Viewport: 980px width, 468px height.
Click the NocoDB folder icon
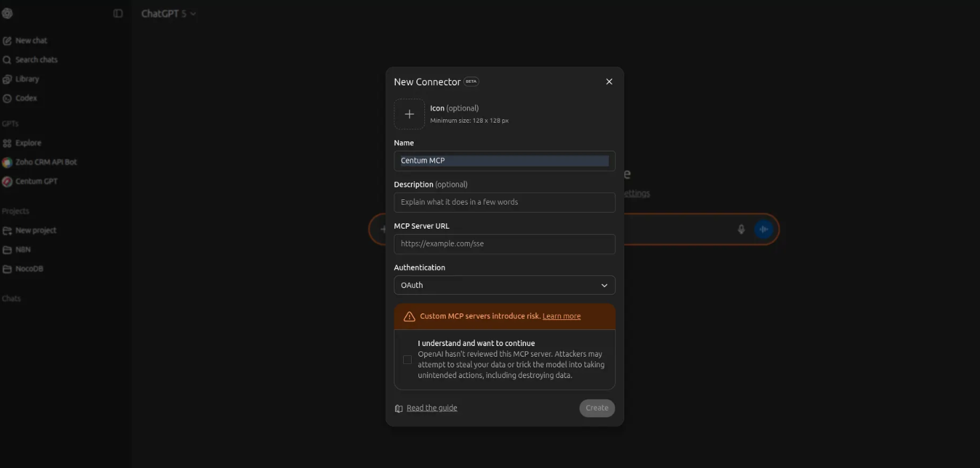[7, 269]
